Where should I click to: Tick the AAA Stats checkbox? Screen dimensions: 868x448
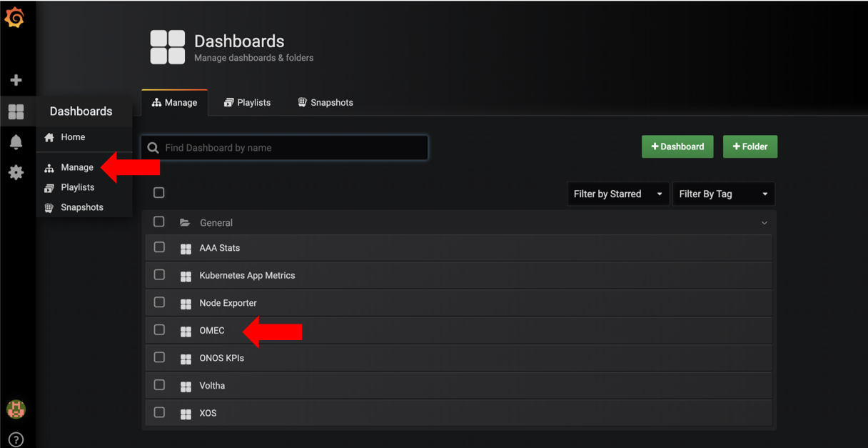coord(159,247)
